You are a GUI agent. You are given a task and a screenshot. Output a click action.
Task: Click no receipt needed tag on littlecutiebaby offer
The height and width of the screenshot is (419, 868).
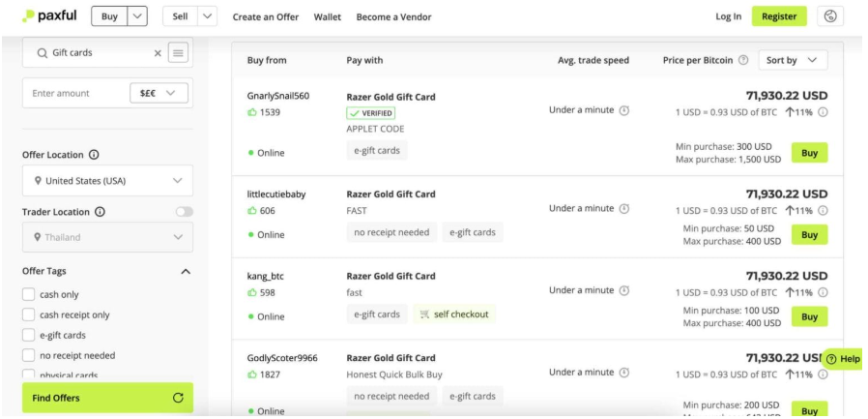(391, 232)
